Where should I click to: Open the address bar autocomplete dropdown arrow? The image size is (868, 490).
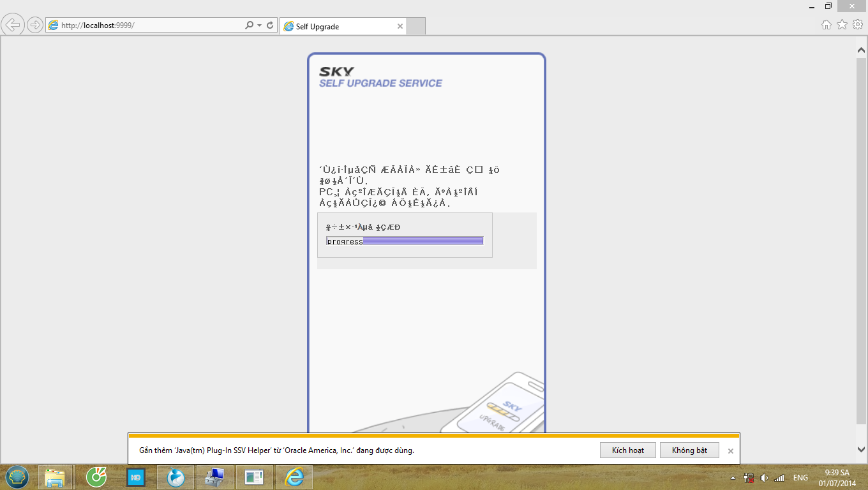259,26
